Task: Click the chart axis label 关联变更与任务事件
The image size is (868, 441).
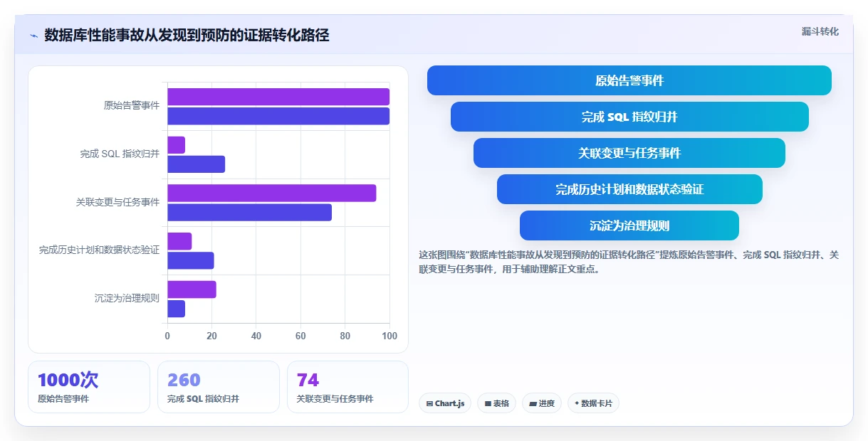Action: point(117,202)
